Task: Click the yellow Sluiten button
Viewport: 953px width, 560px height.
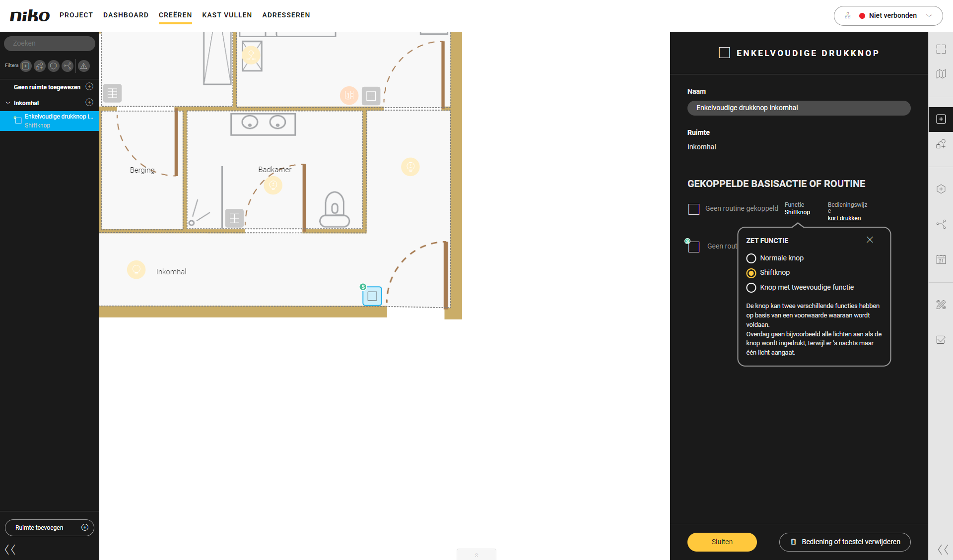Action: tap(722, 542)
